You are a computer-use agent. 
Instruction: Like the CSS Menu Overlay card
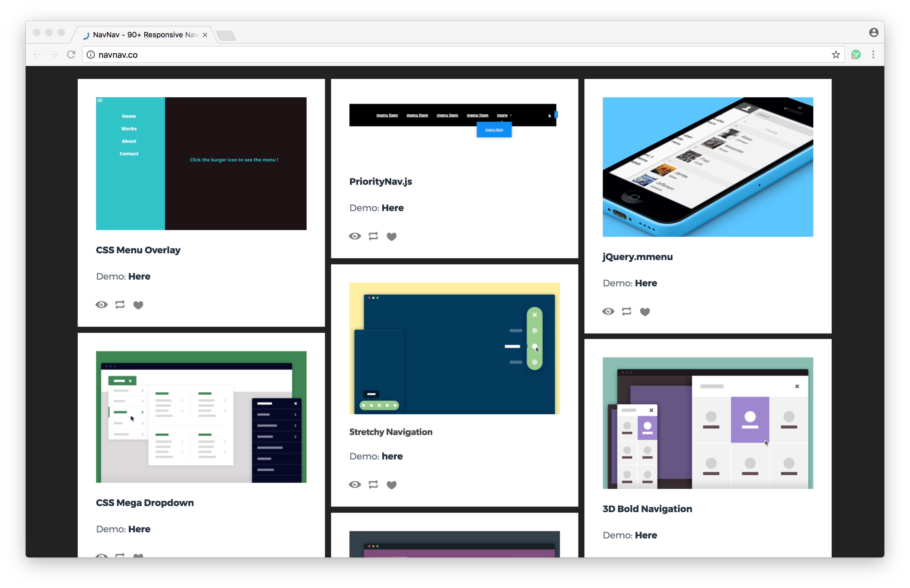138,305
